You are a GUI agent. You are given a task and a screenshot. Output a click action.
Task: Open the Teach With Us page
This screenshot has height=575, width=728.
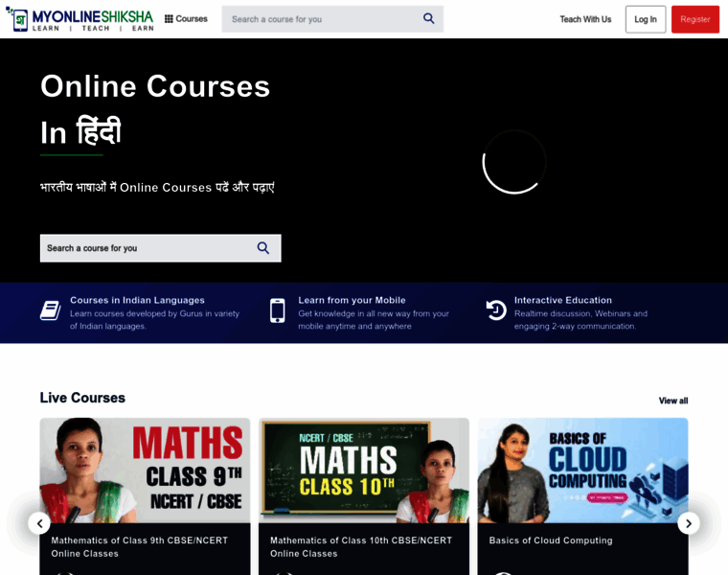point(585,19)
